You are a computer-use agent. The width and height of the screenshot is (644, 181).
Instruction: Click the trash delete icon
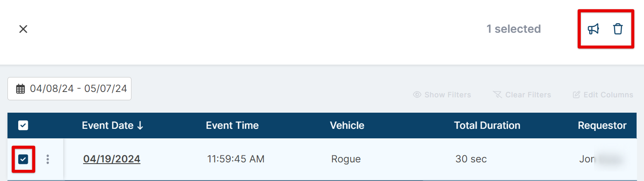(618, 29)
